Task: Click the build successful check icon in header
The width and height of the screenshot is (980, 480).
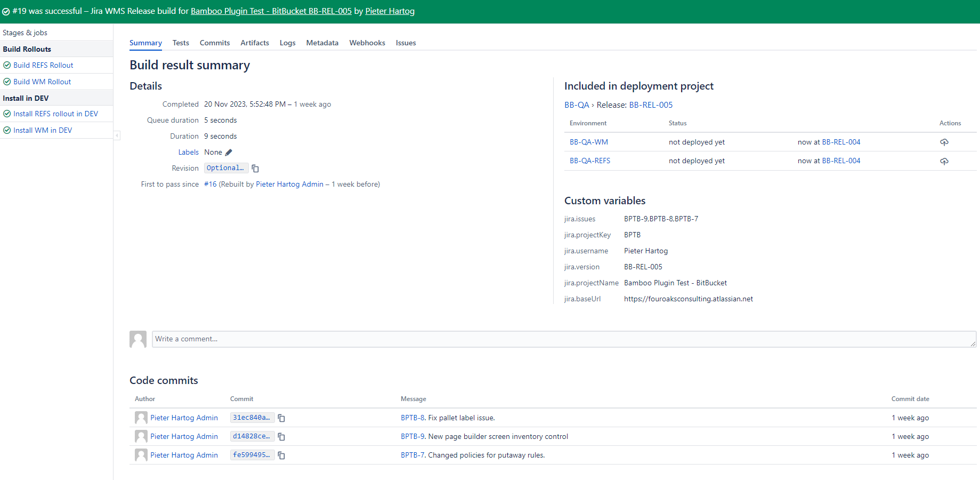Action: click(6, 11)
